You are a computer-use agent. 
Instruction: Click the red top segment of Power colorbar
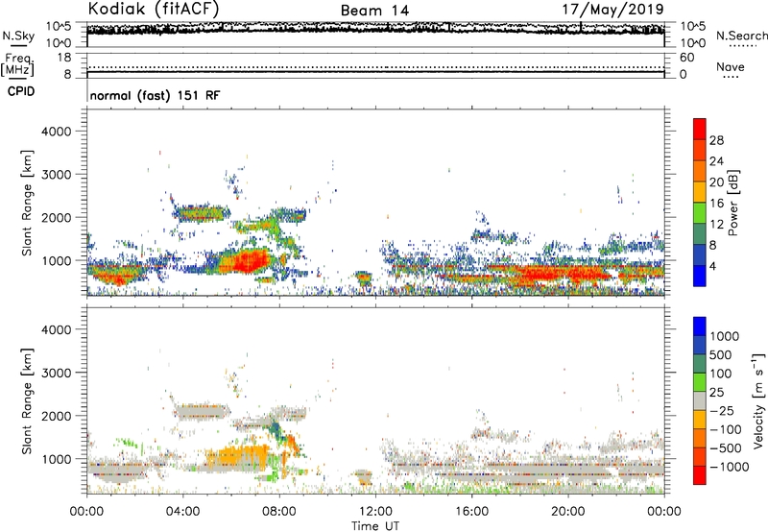pyautogui.click(x=700, y=129)
